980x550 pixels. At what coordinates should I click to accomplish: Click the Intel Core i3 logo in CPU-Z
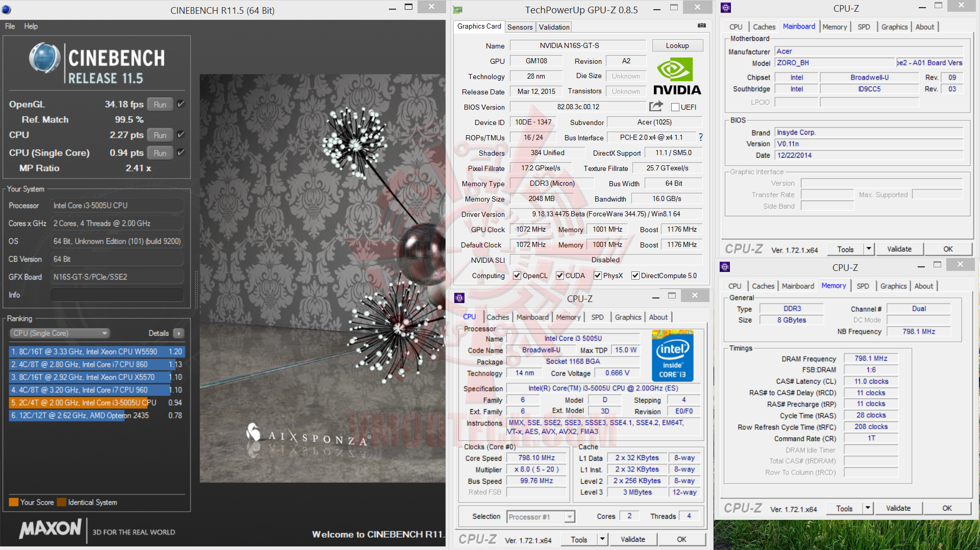(x=673, y=357)
